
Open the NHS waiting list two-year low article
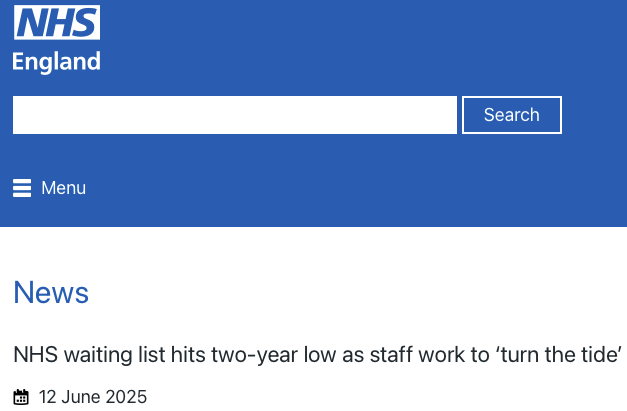point(317,355)
